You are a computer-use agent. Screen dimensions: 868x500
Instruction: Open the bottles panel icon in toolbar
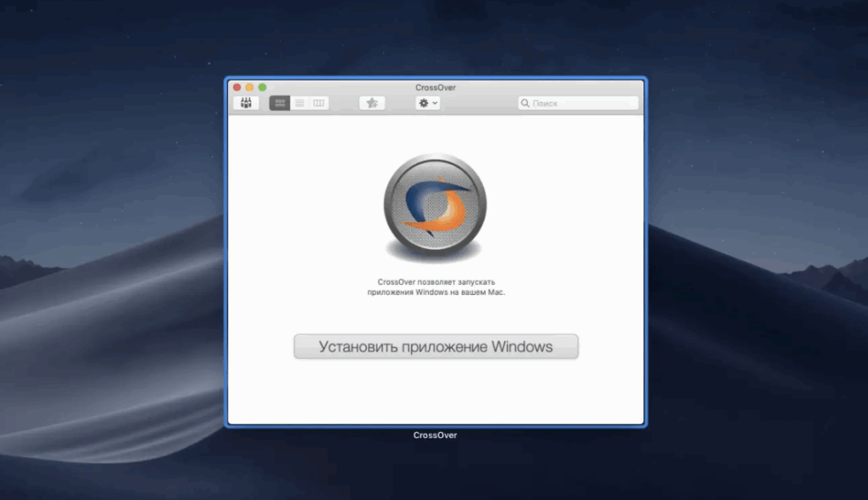pos(246,103)
